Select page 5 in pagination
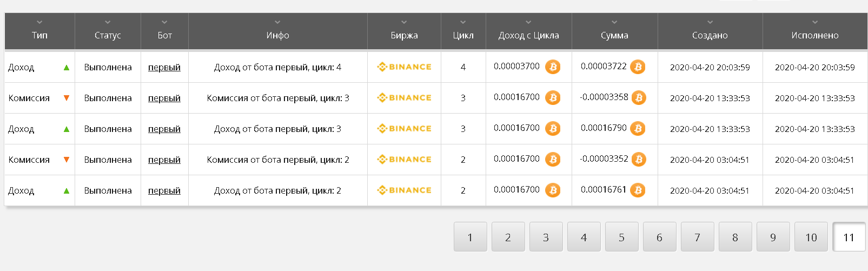Viewport: 868px width, 271px height. click(x=621, y=237)
